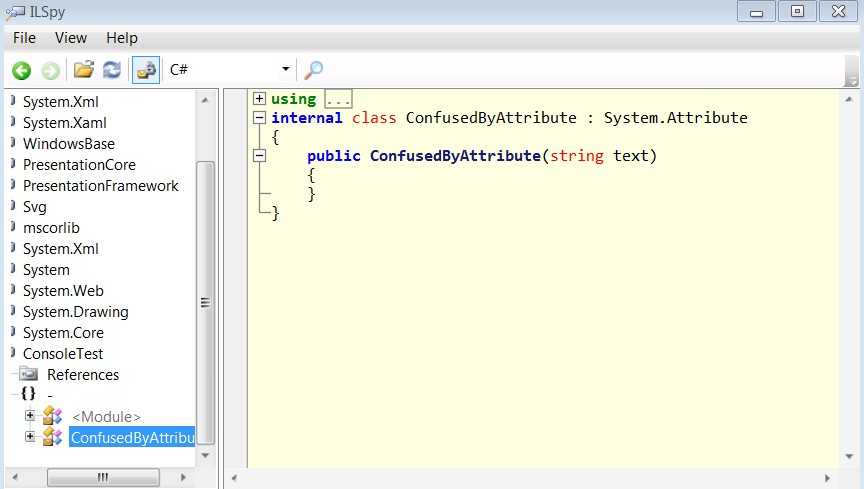Image resolution: width=864 pixels, height=489 pixels.
Task: Open search with the magnifier icon
Action: click(x=314, y=70)
